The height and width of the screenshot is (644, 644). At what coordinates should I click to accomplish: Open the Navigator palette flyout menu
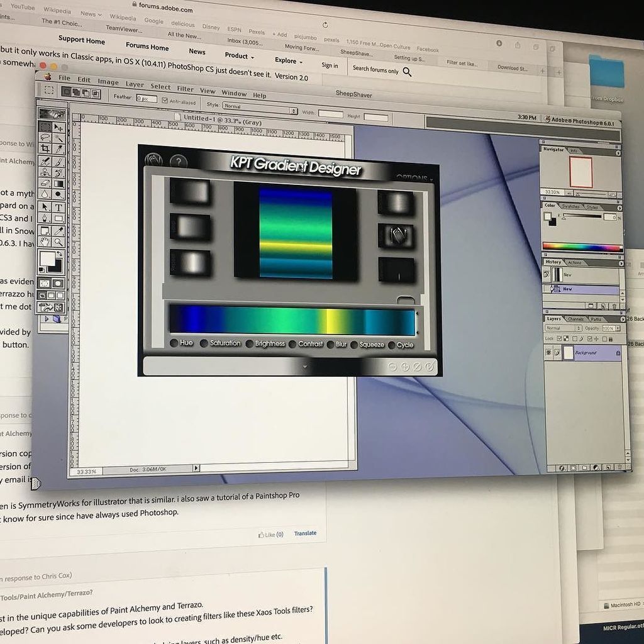coord(618,153)
